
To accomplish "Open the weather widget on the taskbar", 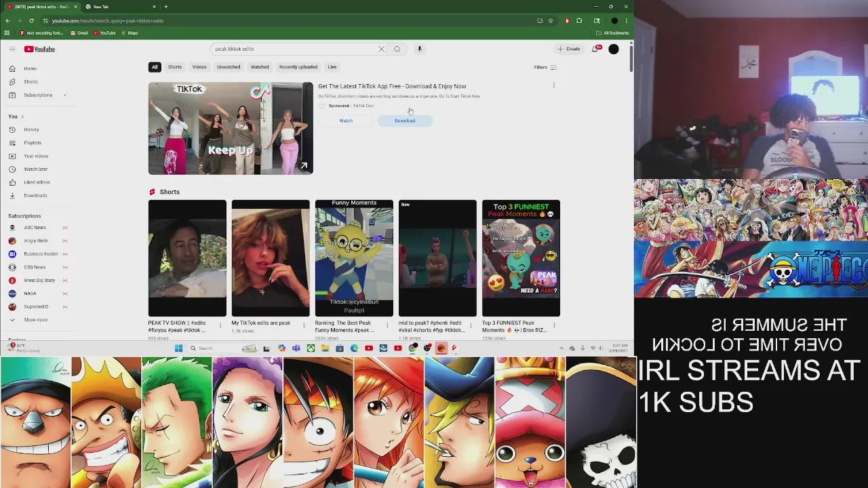I will pos(24,348).
